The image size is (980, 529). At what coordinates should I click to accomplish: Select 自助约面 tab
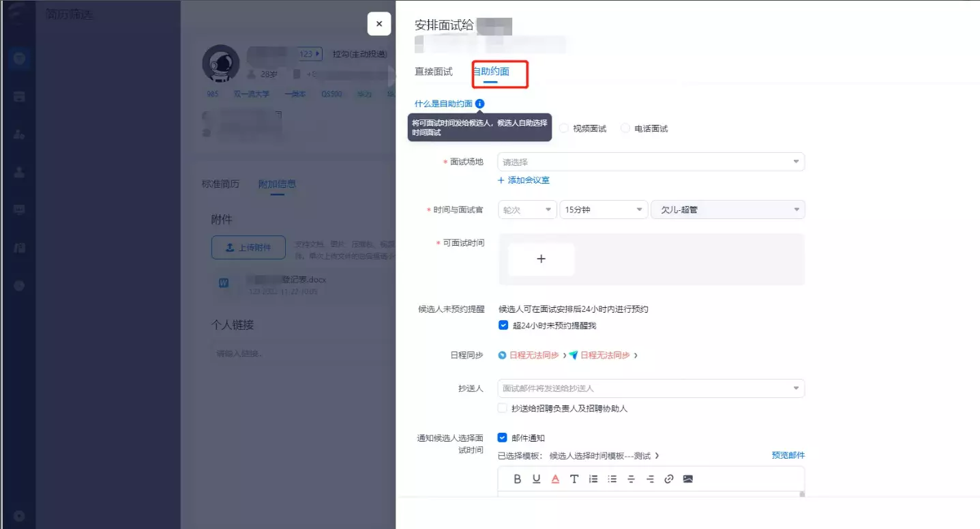[491, 72]
